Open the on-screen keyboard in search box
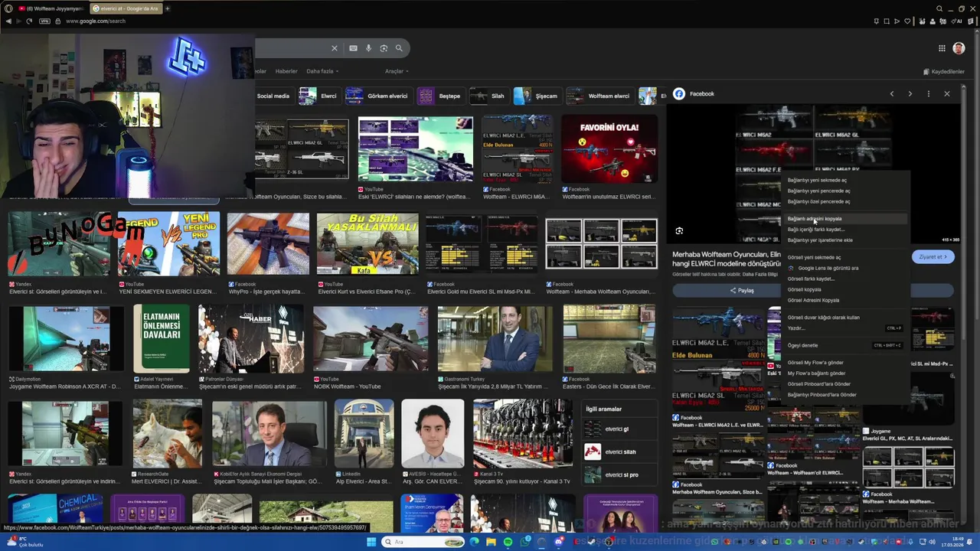 pos(353,48)
